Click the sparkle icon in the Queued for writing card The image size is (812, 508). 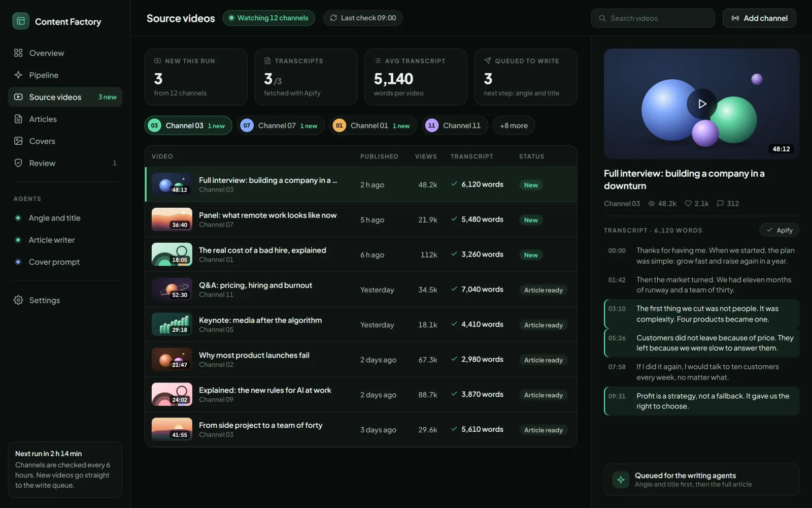coord(621,480)
